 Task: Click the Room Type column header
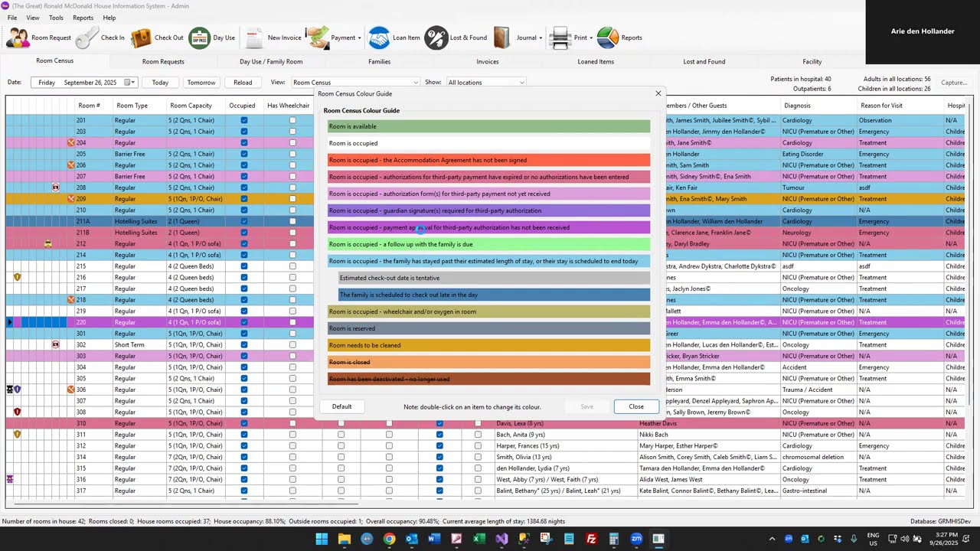tap(139, 106)
